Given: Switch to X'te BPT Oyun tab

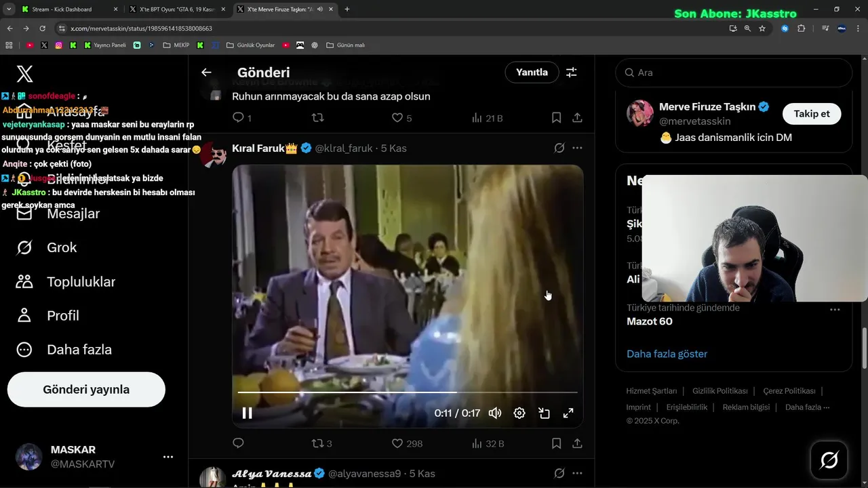Looking at the screenshot, I should (177, 9).
